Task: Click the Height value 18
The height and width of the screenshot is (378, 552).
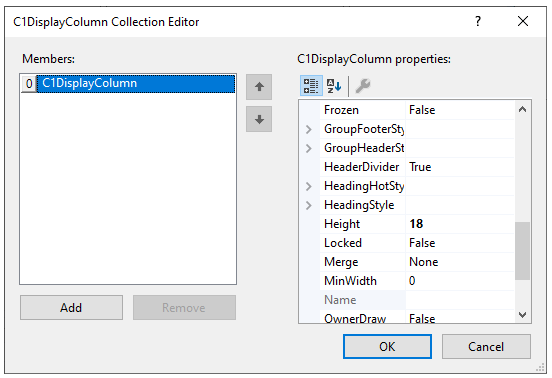Action: tap(416, 224)
